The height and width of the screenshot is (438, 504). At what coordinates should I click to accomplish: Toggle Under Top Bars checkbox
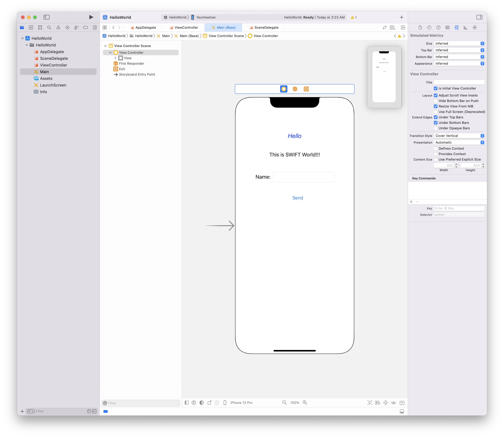click(x=435, y=117)
